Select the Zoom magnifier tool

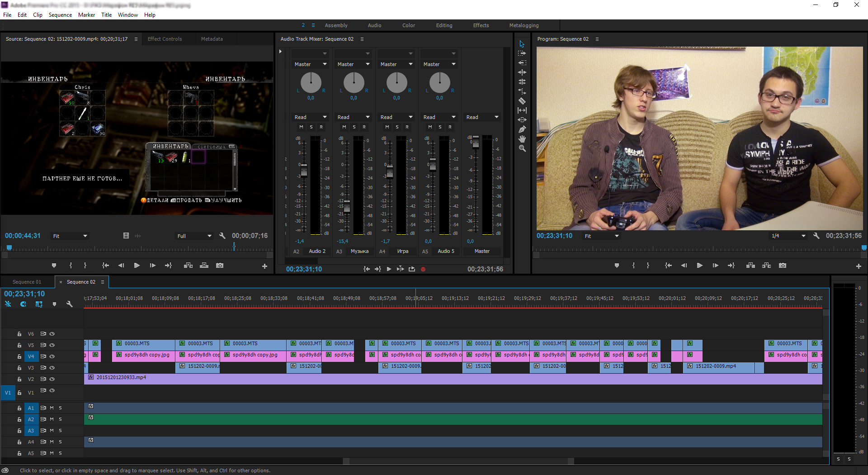tap(522, 148)
